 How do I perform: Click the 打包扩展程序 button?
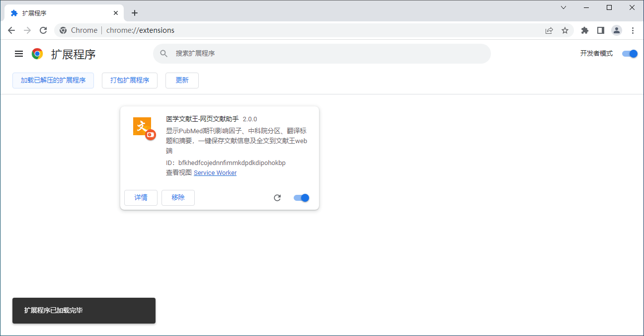130,81
